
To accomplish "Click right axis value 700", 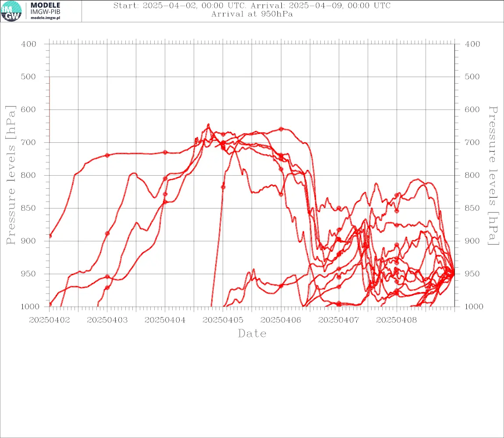I will 472,142.
